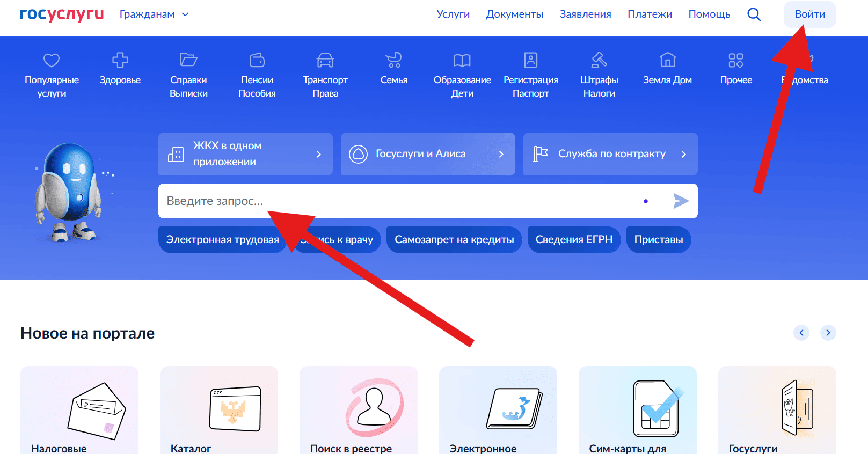The image size is (868, 454).
Task: Show next items in Новое на портале
Action: [828, 333]
